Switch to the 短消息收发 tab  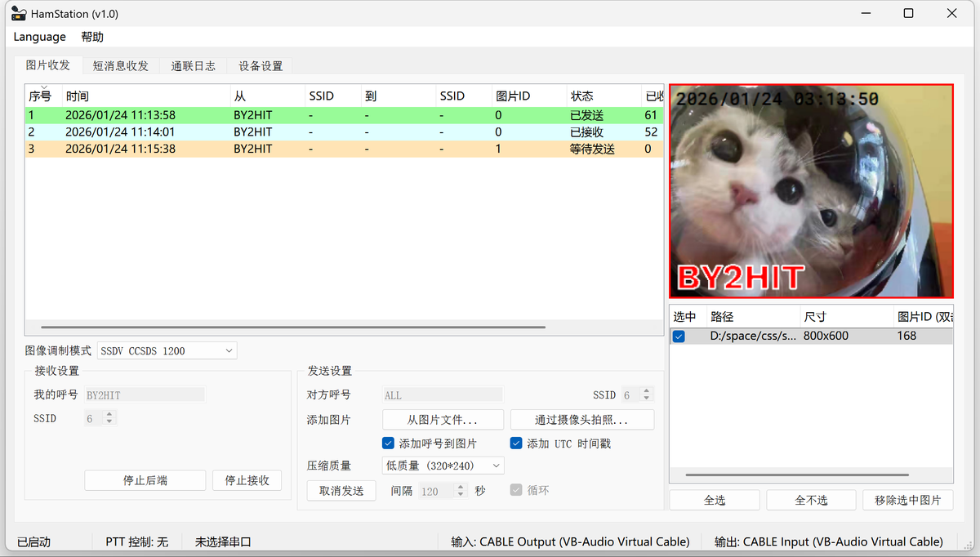coord(120,65)
